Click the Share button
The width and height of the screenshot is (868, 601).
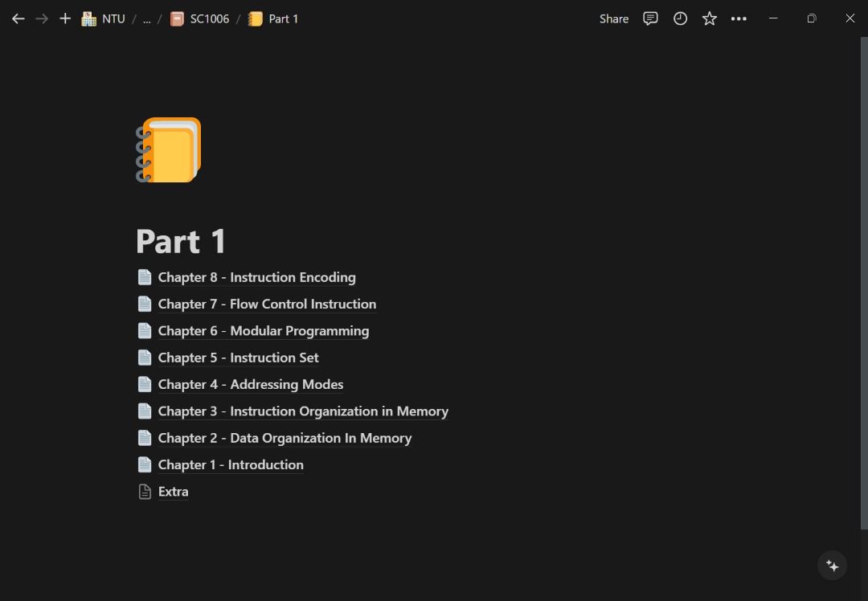point(613,18)
